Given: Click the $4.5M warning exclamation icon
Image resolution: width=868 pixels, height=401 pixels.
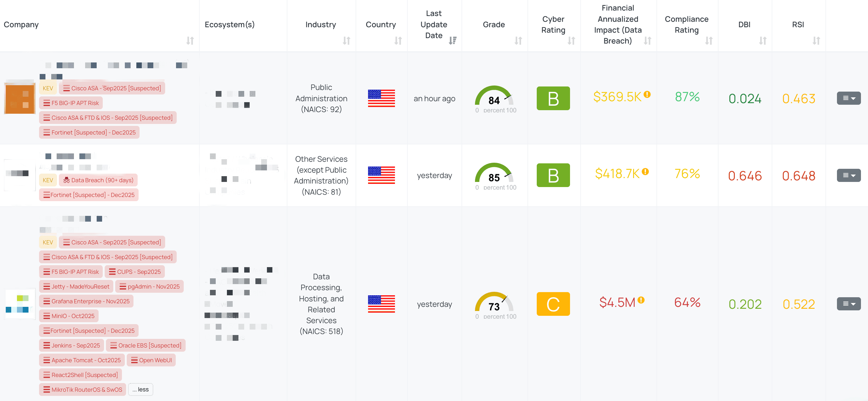Looking at the screenshot, I should click(641, 300).
